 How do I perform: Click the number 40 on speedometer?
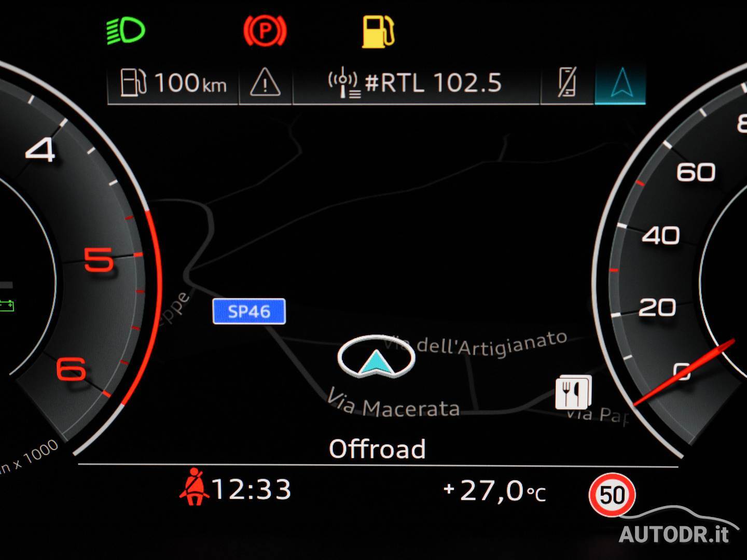pyautogui.click(x=661, y=235)
